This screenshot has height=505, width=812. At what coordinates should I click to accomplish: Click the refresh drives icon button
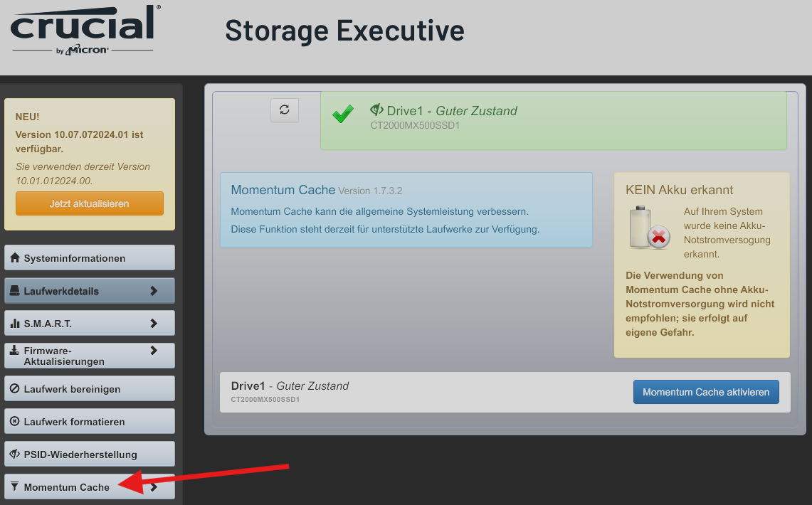[285, 110]
